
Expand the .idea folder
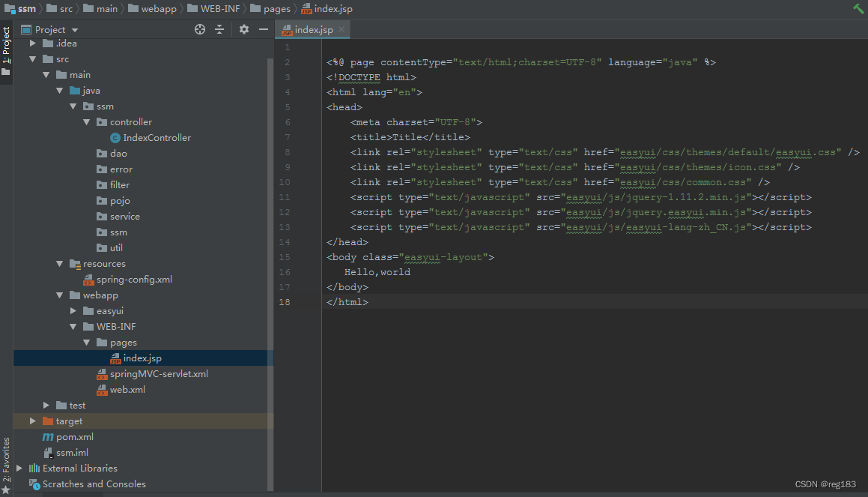point(33,43)
